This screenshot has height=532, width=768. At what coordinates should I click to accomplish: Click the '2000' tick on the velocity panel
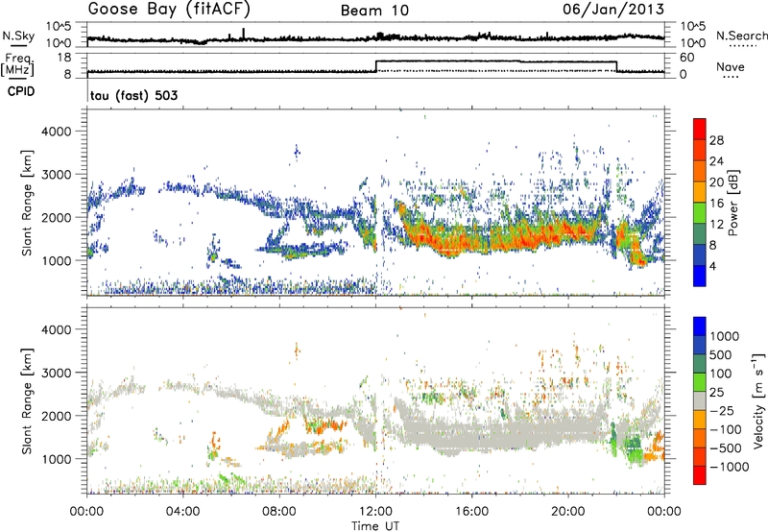click(x=56, y=416)
